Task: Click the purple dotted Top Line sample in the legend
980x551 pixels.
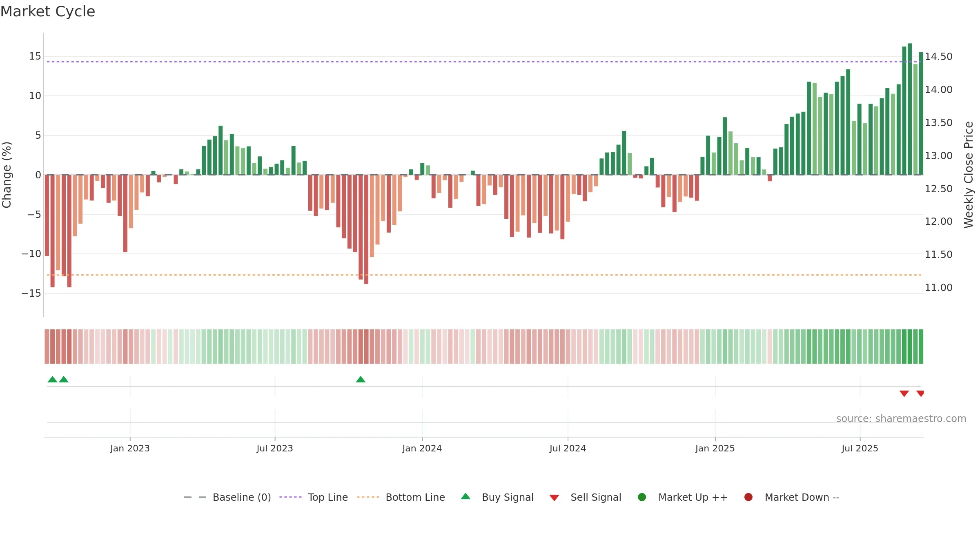Action: 290,497
